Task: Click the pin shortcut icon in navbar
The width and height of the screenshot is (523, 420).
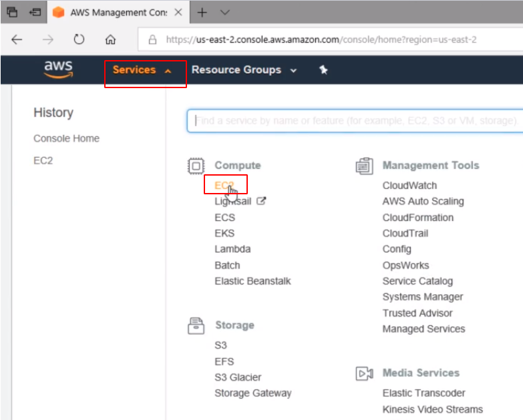Action: (x=323, y=70)
